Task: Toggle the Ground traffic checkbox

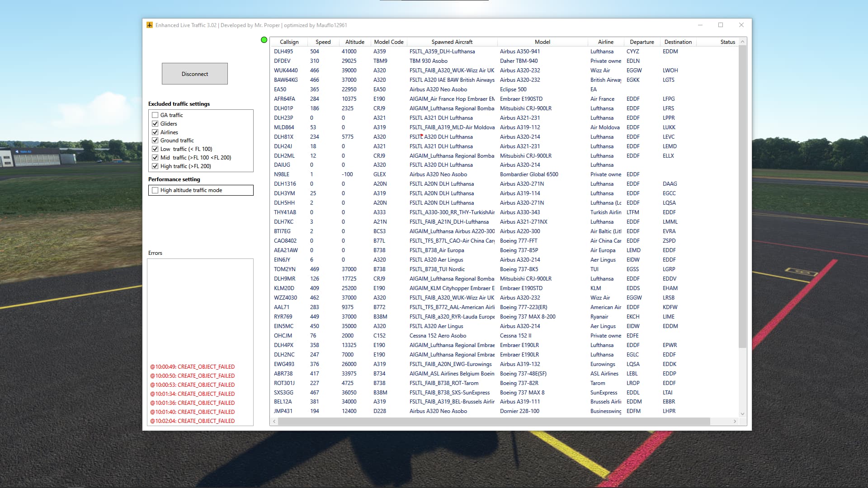Action: (155, 141)
